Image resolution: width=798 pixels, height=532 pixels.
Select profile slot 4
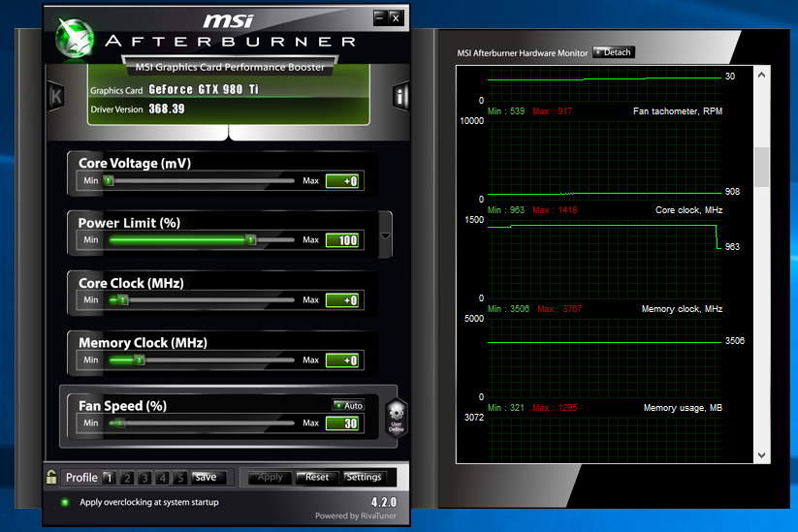[162, 478]
